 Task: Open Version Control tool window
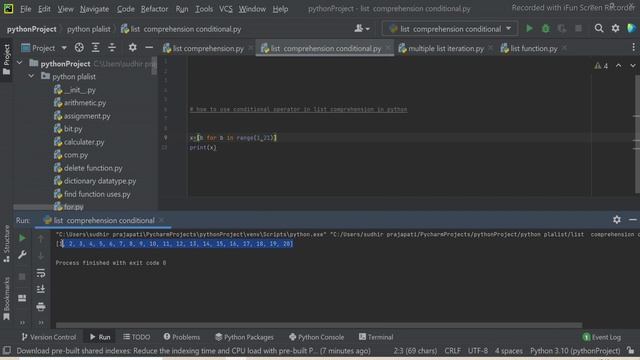(49, 337)
